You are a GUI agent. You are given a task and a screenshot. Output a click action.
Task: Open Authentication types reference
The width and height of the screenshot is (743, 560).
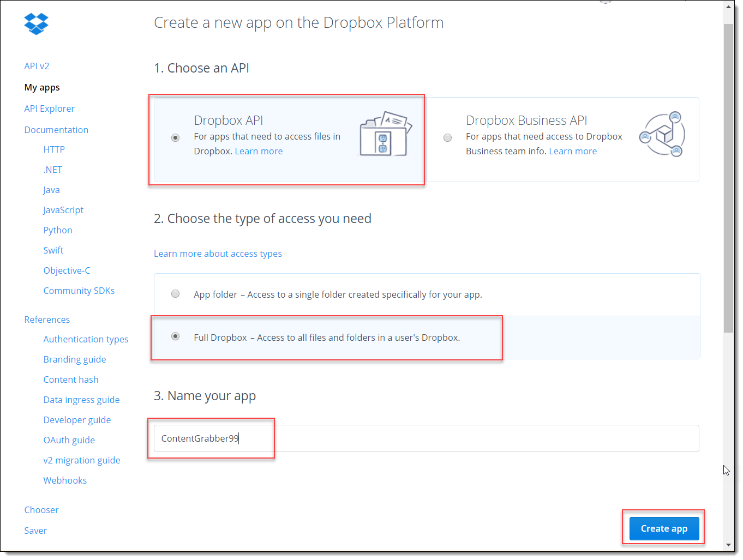click(86, 339)
